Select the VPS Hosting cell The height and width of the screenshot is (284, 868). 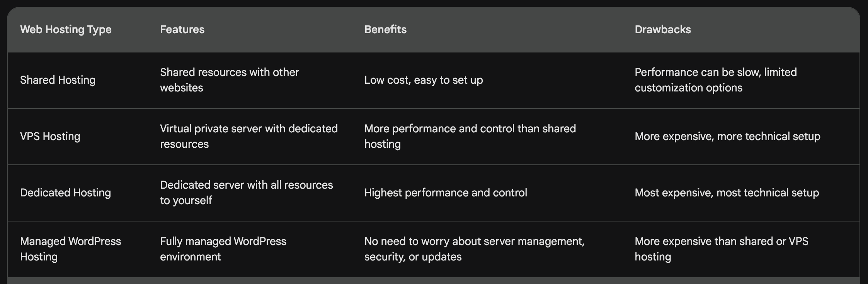pyautogui.click(x=50, y=137)
